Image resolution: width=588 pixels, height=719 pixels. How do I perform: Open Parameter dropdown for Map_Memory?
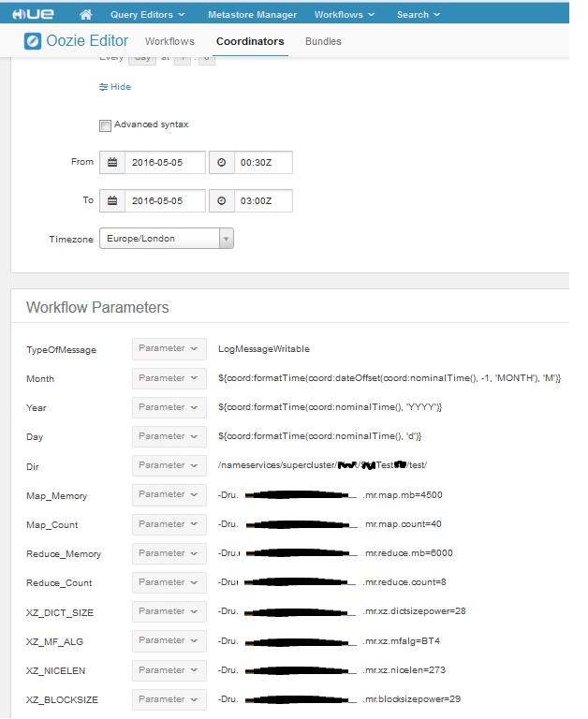click(169, 494)
